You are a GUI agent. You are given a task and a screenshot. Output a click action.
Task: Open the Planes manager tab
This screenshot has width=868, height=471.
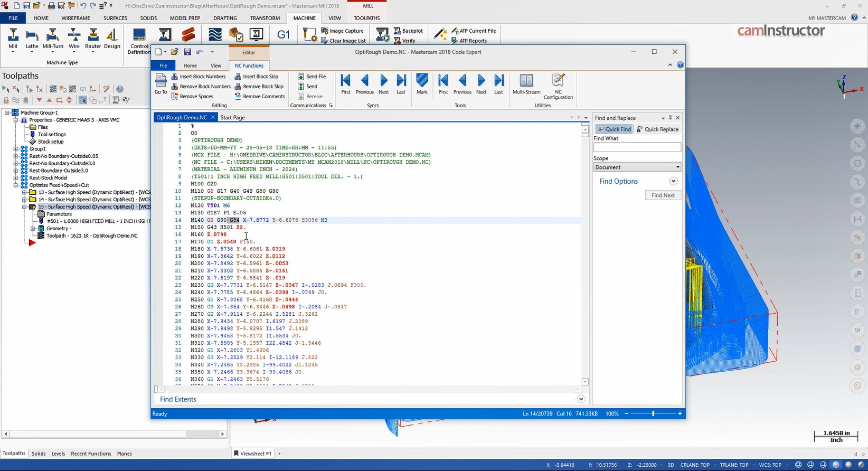[125, 454]
